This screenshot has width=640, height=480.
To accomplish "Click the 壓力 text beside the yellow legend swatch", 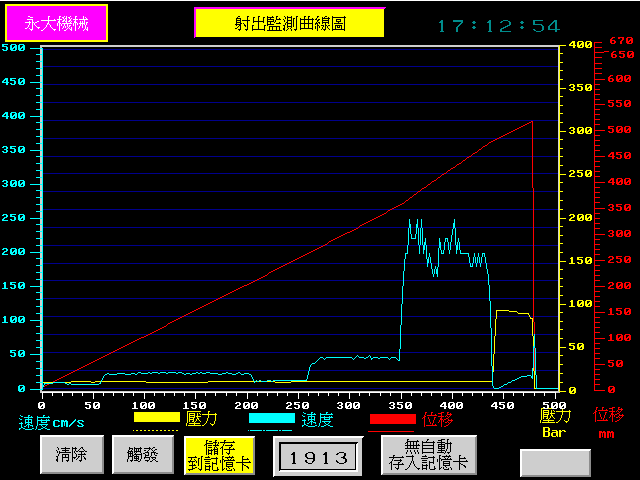I will click(x=201, y=419).
